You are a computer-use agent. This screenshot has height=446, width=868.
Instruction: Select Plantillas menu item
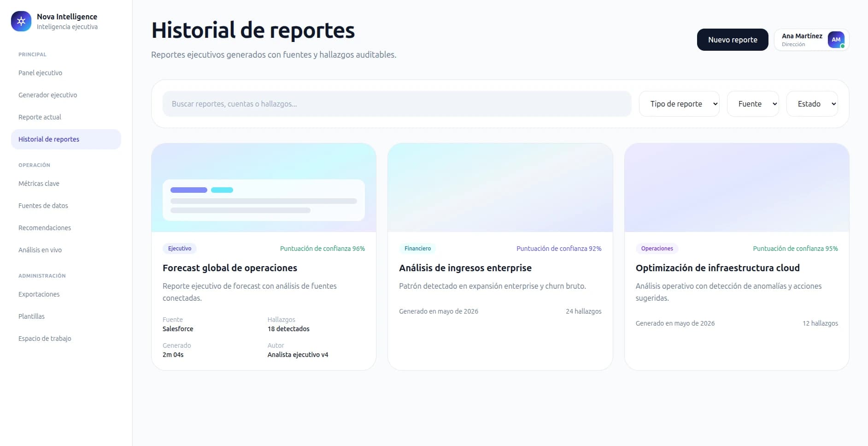[x=66, y=316]
